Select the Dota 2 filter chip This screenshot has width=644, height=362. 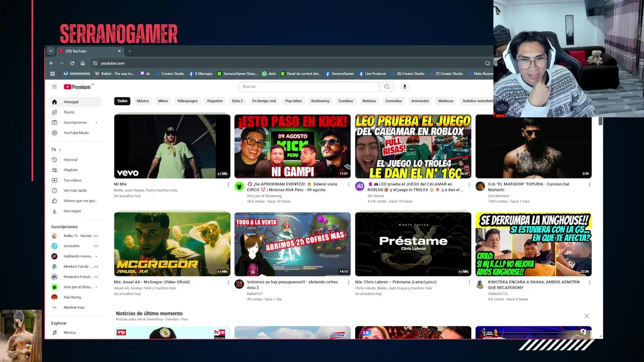[x=237, y=101]
